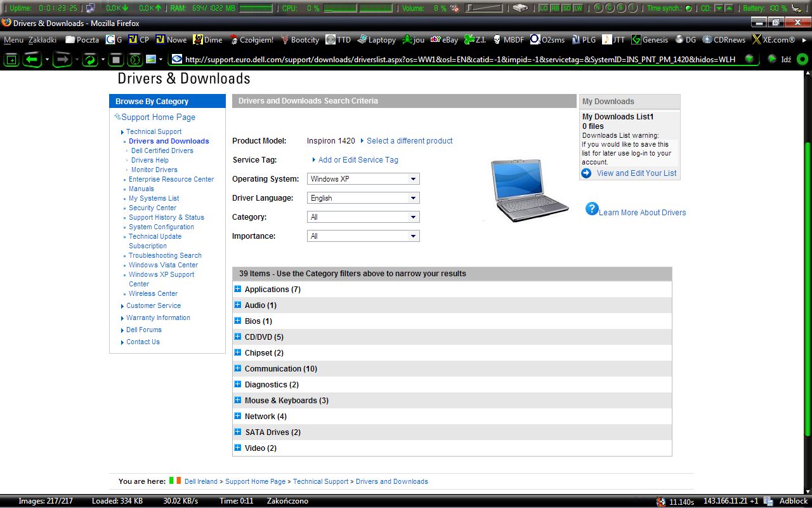
Task: Click the images toggle picture icon
Action: pyautogui.click(x=151, y=59)
